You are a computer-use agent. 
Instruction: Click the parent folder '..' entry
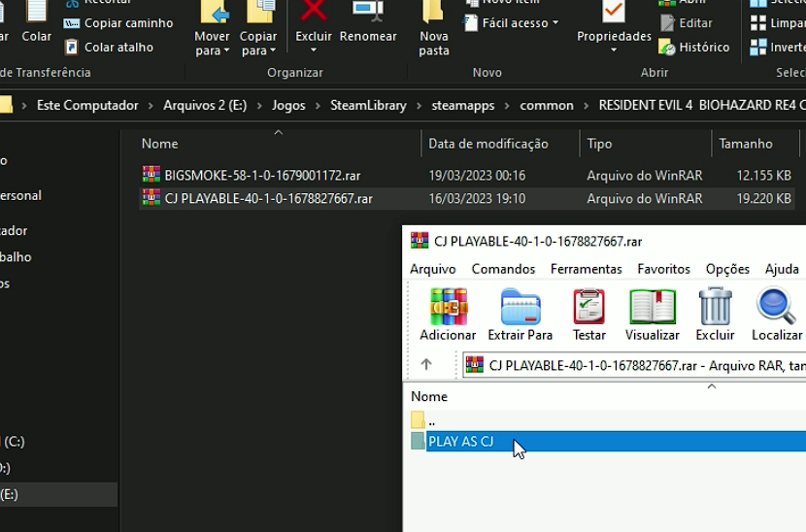(x=423, y=420)
